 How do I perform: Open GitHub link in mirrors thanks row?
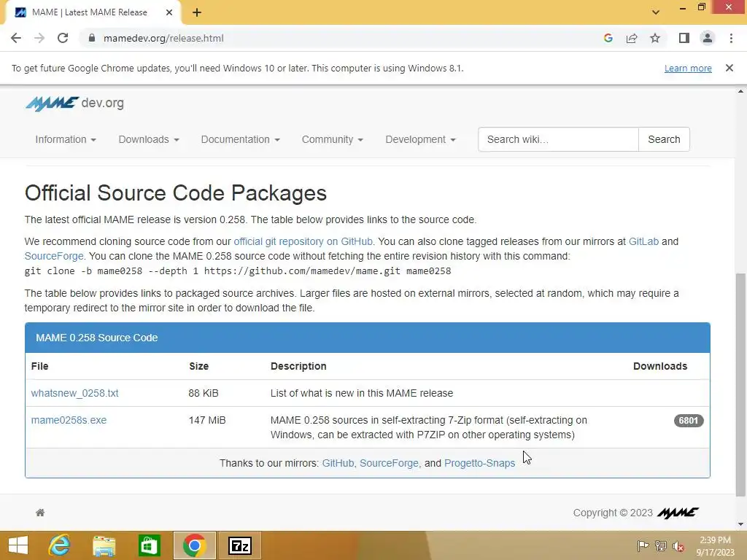338,463
